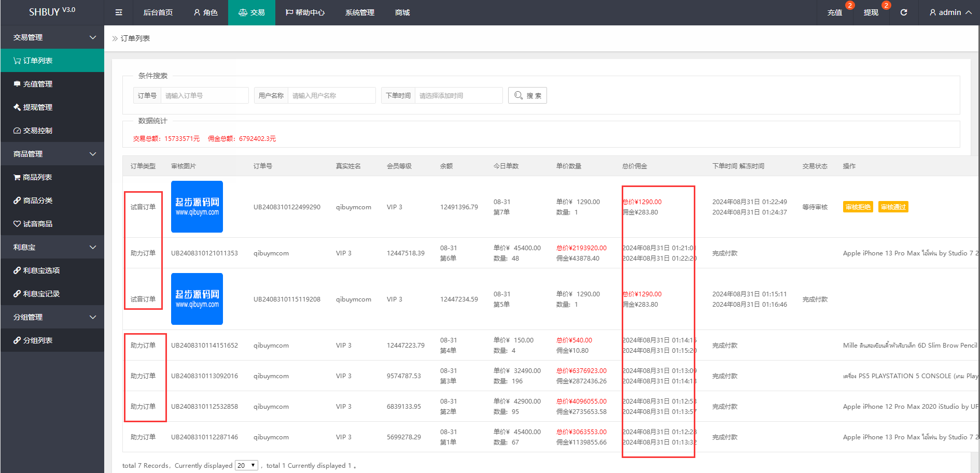This screenshot has height=473, width=980.
Task: Open the page size dropdown showing 20
Action: (x=246, y=465)
